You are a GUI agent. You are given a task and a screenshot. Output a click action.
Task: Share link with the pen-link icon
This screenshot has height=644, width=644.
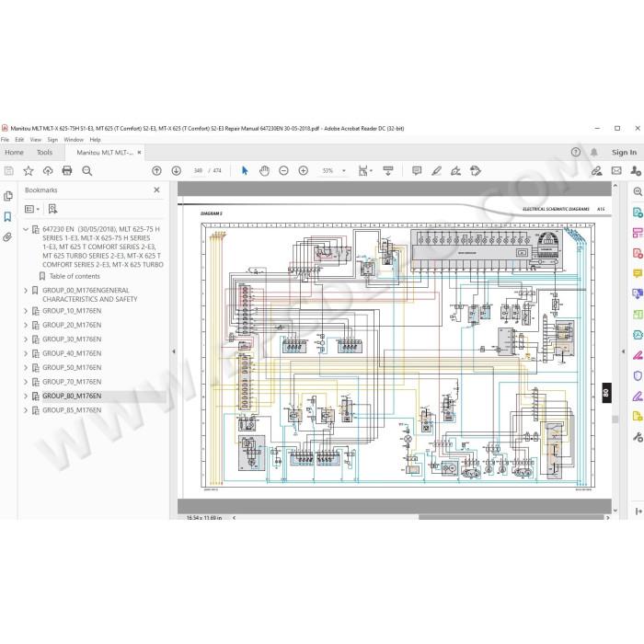(596, 170)
